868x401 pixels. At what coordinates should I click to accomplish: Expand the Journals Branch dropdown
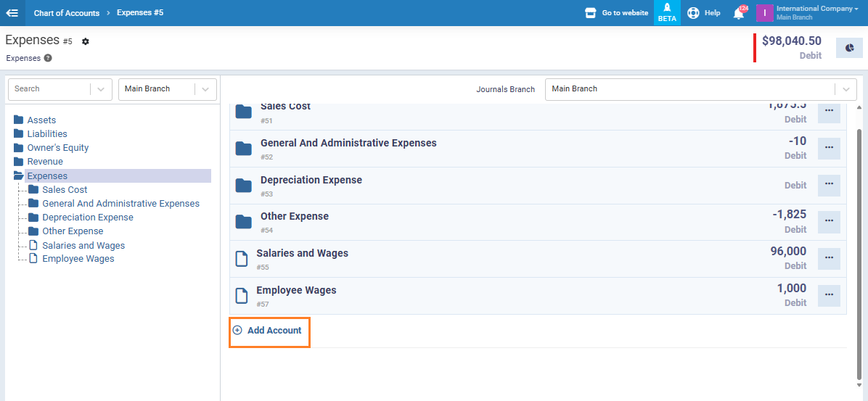click(x=845, y=89)
